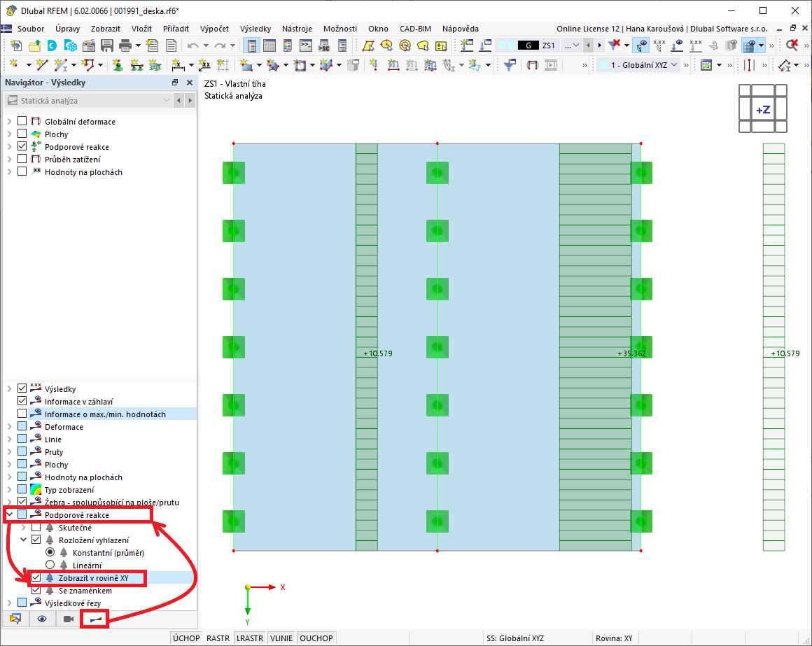The image size is (812, 646).
Task: Click the new member tool icon
Action: (61, 64)
